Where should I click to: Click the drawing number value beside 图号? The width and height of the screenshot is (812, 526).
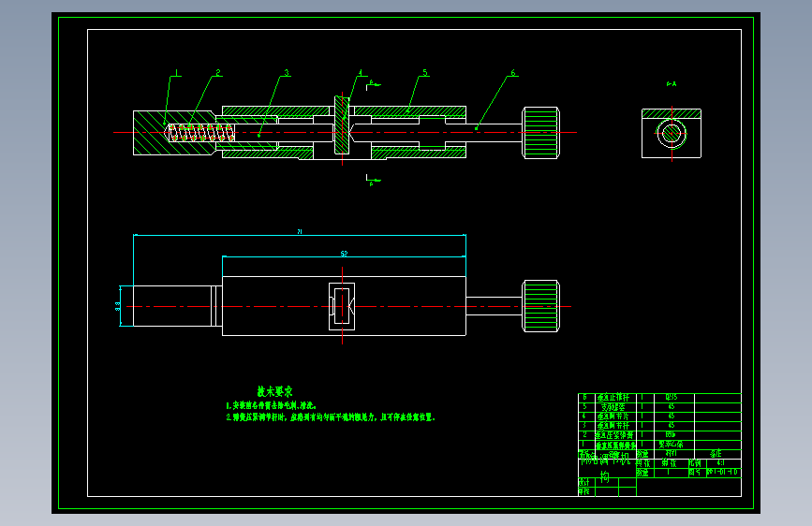tap(722, 472)
